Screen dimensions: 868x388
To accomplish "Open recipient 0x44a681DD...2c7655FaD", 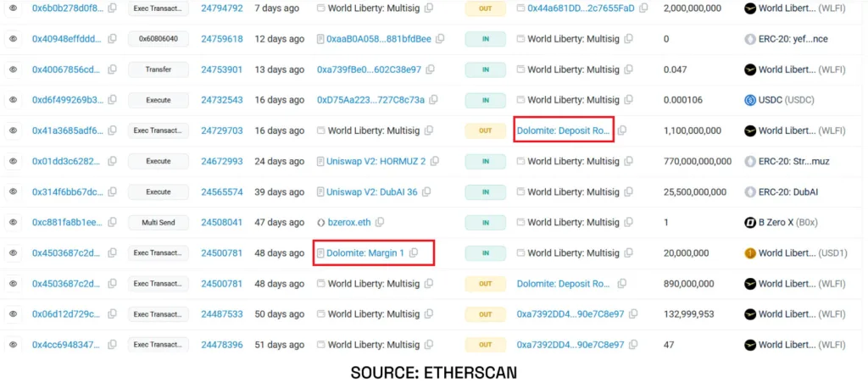I will [581, 8].
